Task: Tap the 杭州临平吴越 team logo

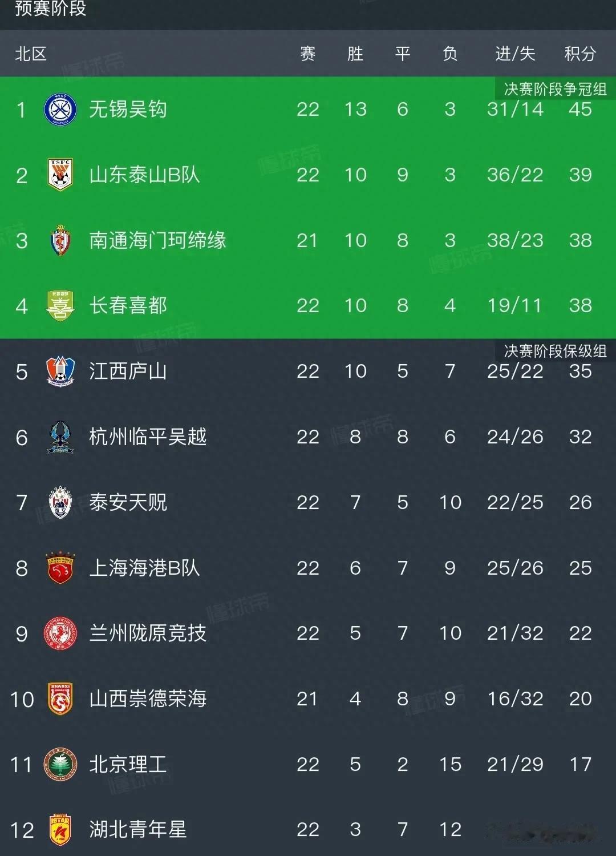Action: point(60,437)
